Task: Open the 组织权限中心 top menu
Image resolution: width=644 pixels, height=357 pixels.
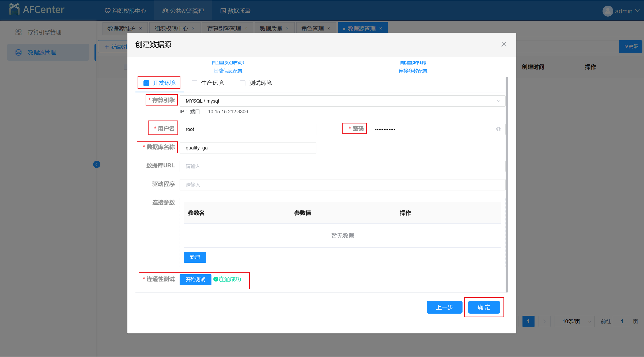Action: (125, 11)
